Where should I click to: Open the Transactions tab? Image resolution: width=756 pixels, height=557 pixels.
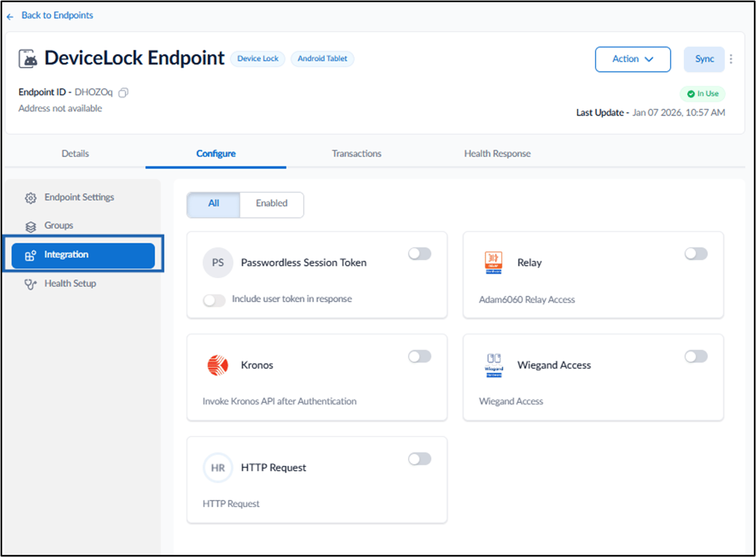coord(357,154)
